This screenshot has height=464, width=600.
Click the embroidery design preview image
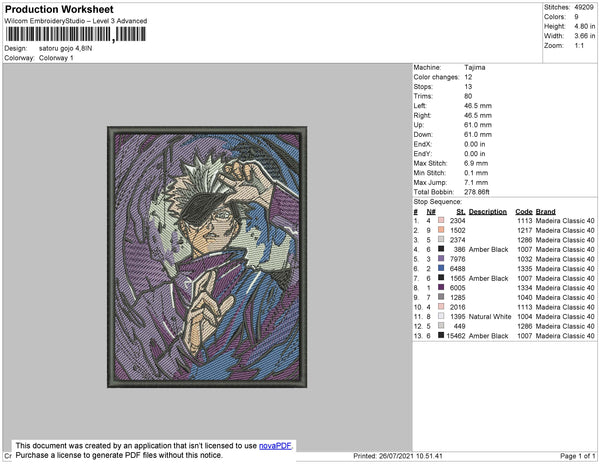207,257
